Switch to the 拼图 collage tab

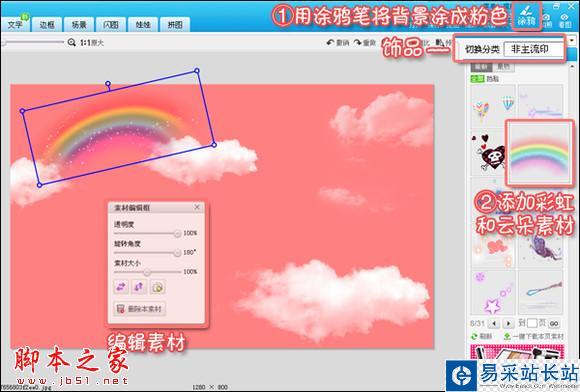tap(175, 25)
